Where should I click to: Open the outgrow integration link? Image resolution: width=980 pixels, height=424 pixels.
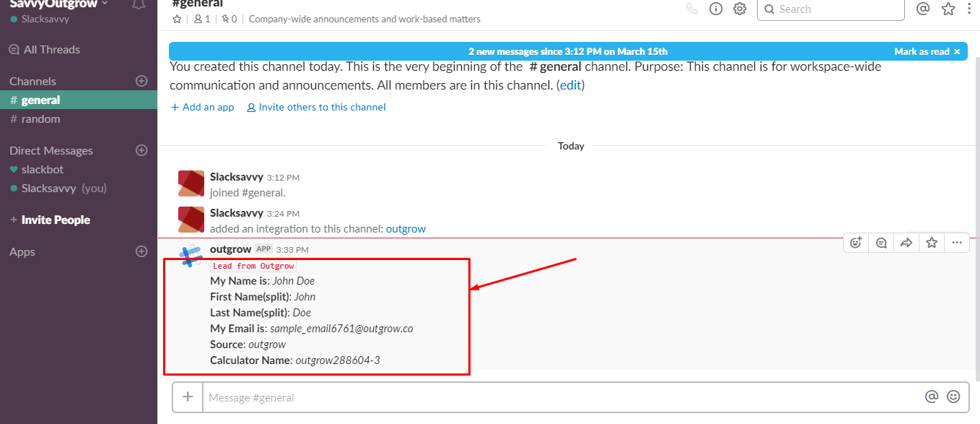click(406, 229)
